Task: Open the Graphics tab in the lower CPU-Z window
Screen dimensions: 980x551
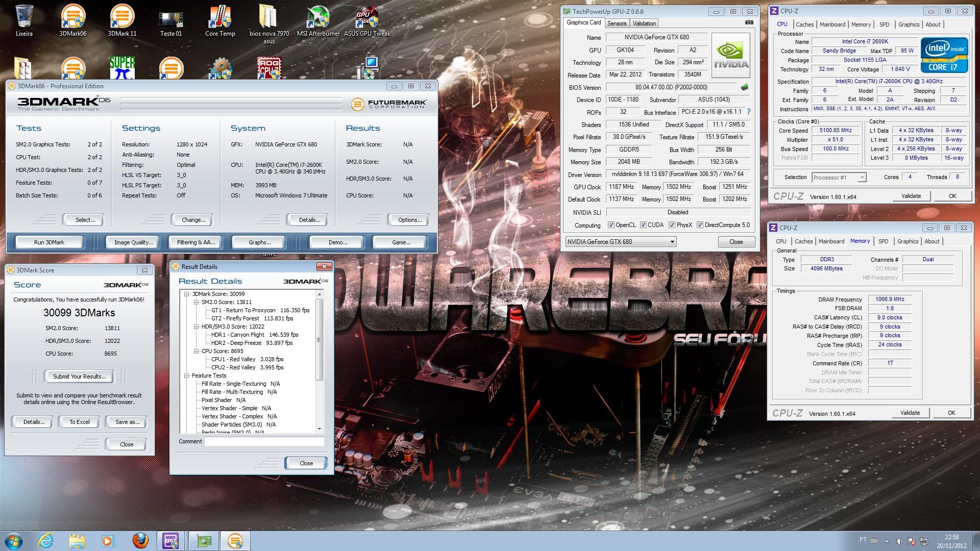Action: tap(908, 241)
